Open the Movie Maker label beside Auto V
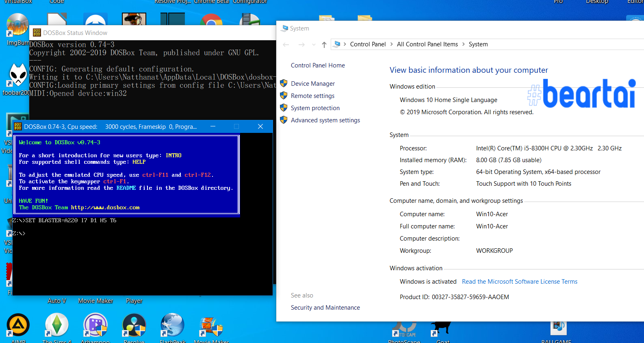The height and width of the screenshot is (343, 644). [95, 301]
